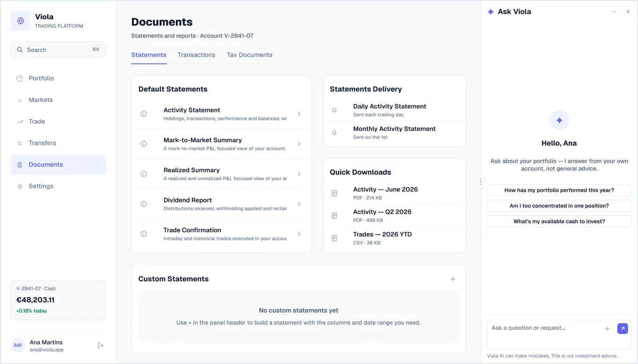Viewport: 638px width, 364px height.
Task: Click the info icon beside Dividend Report
Action: [144, 204]
